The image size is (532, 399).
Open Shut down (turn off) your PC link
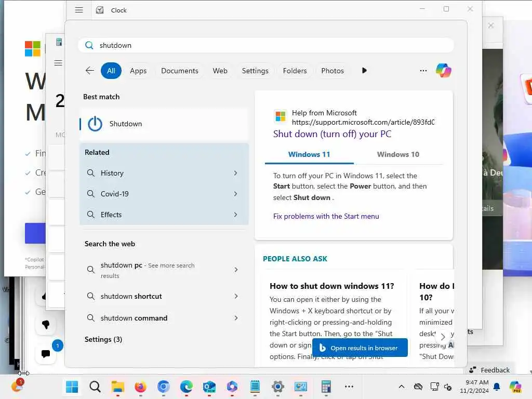[x=332, y=134]
